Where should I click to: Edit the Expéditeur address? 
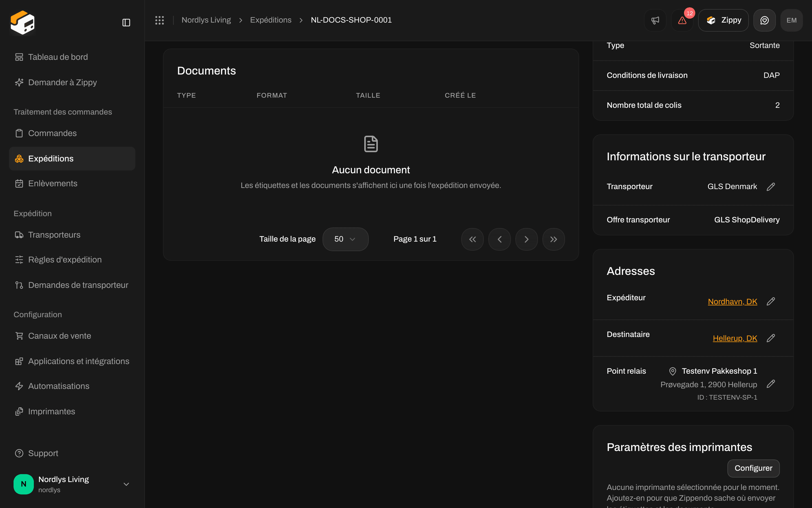tap(771, 301)
